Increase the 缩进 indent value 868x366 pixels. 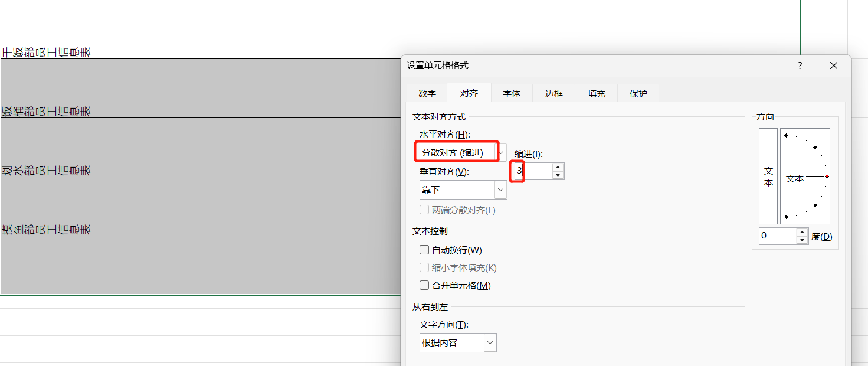click(x=558, y=167)
